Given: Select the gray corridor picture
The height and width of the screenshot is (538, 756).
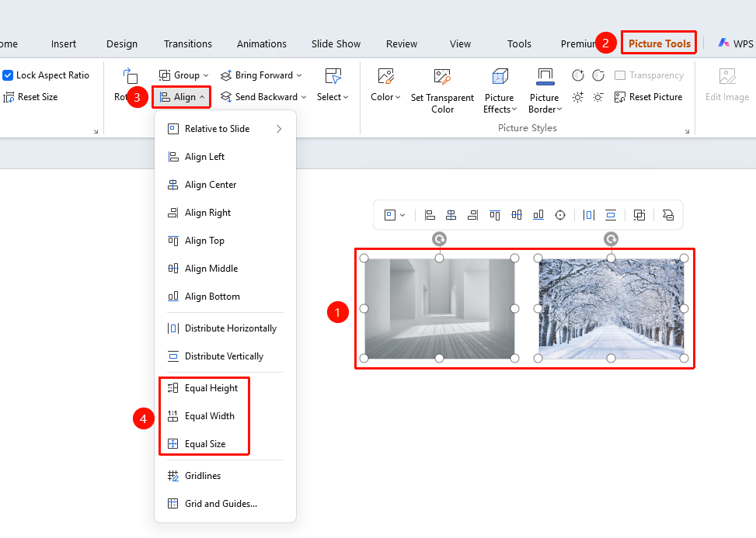Looking at the screenshot, I should click(x=439, y=309).
